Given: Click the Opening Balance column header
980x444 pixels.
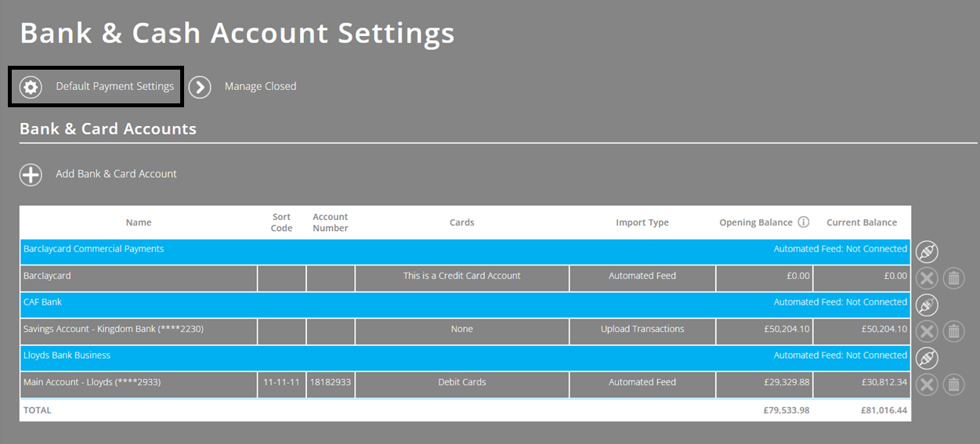Looking at the screenshot, I should tap(756, 222).
